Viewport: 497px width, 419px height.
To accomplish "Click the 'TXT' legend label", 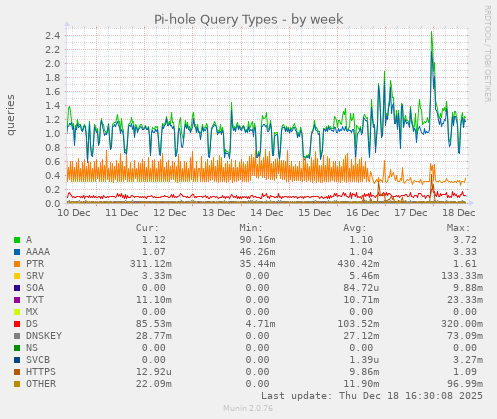I will click(35, 300).
